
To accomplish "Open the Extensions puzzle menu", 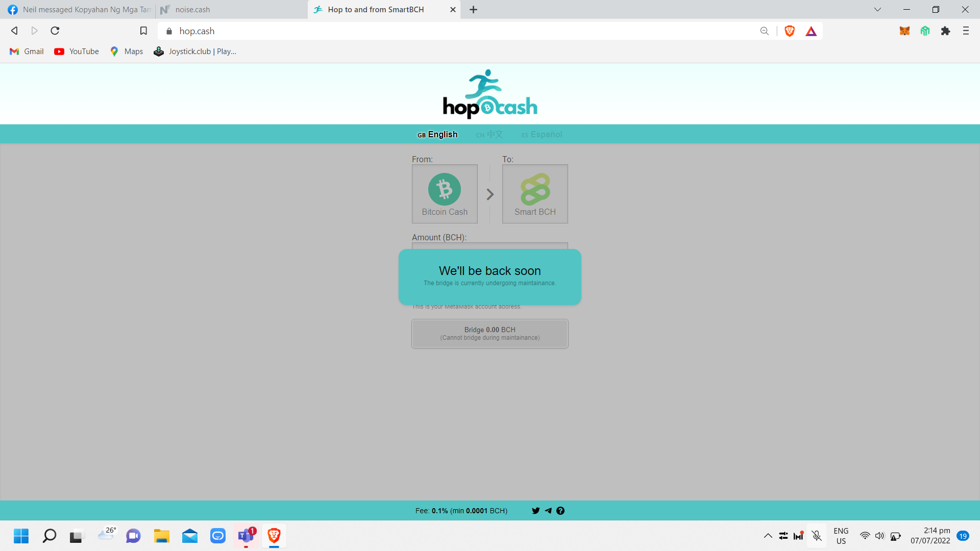I will point(945,31).
